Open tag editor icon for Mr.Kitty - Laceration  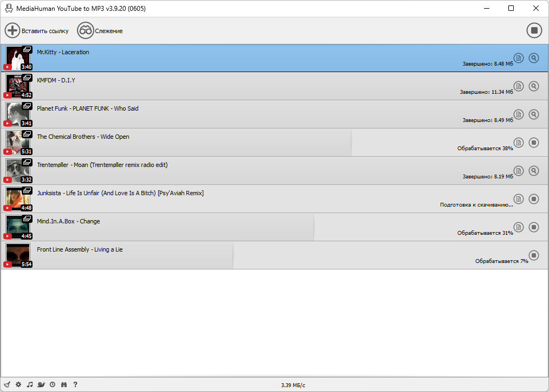(519, 58)
